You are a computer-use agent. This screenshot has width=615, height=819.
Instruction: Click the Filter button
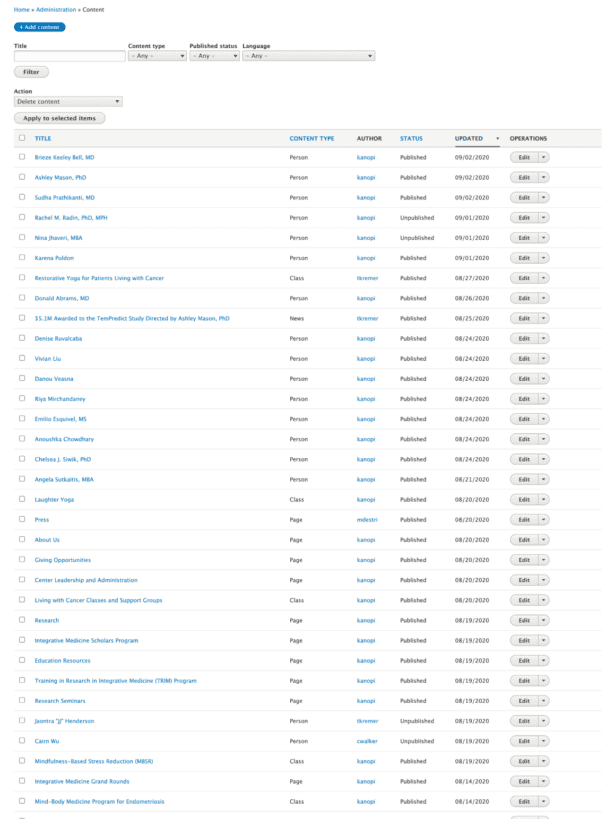click(x=31, y=72)
